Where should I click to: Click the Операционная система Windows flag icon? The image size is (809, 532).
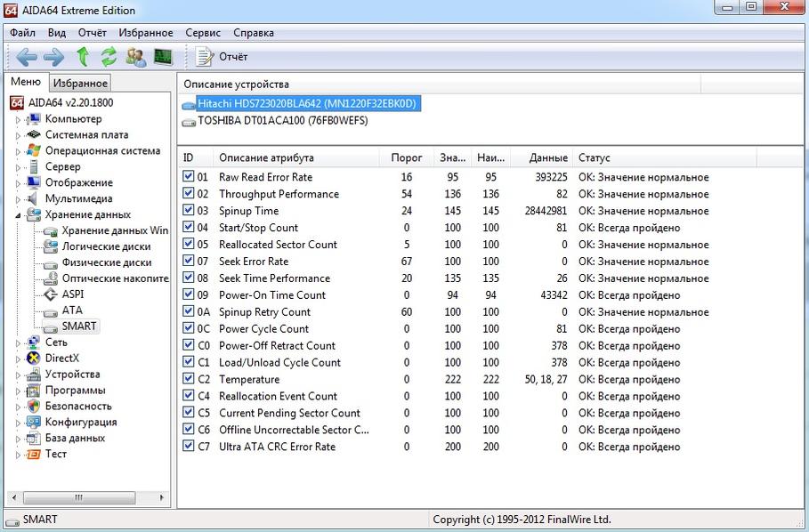coord(34,151)
